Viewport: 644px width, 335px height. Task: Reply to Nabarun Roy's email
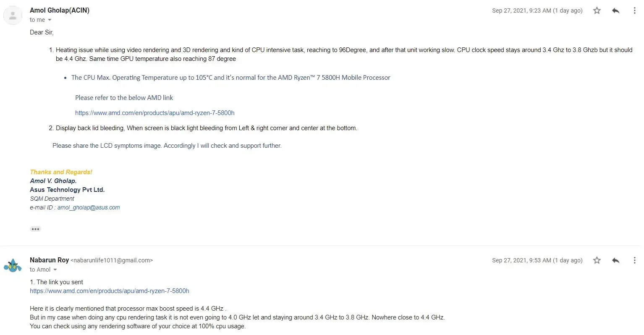(616, 260)
